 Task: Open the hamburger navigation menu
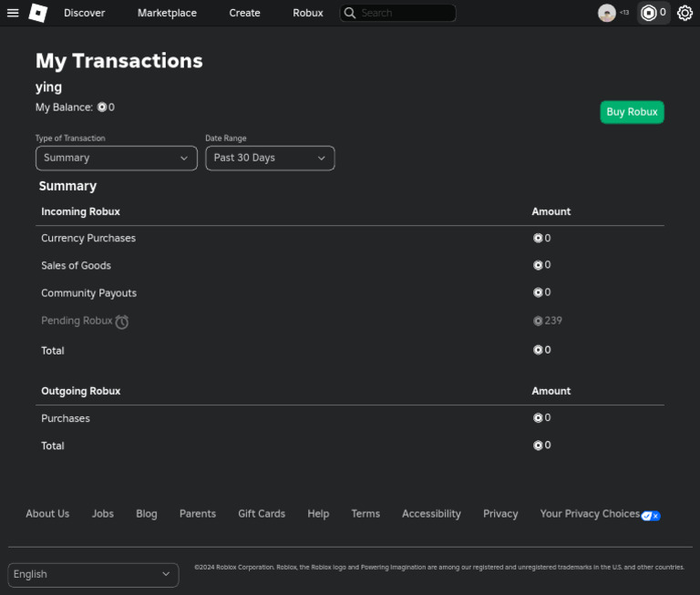pyautogui.click(x=13, y=13)
